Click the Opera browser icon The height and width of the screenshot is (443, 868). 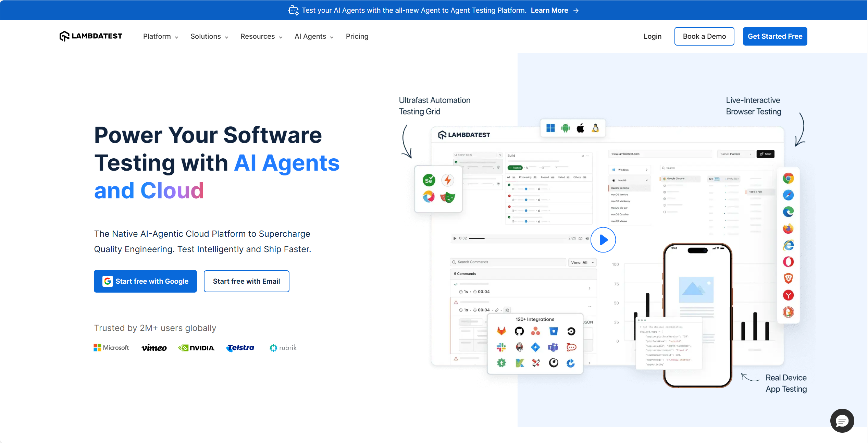pyautogui.click(x=788, y=262)
